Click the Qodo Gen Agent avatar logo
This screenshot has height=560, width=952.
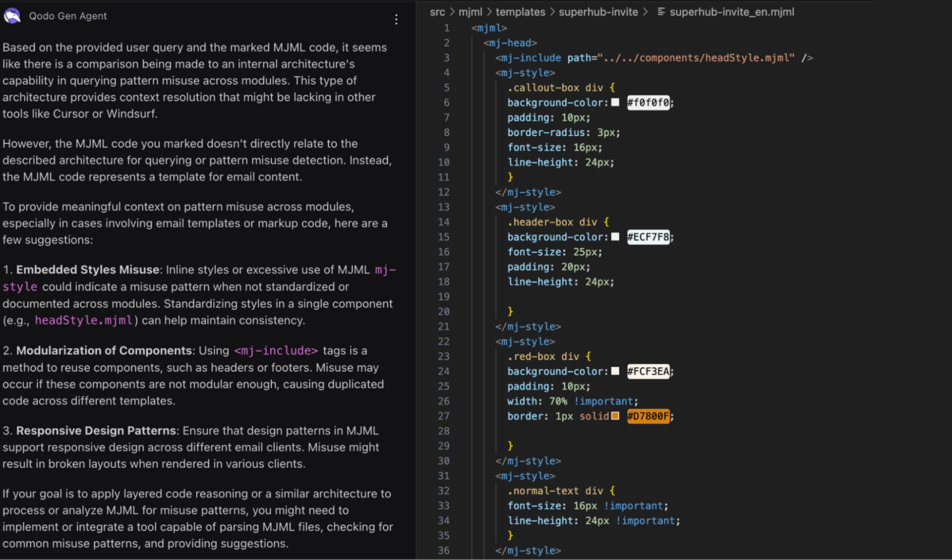click(12, 16)
